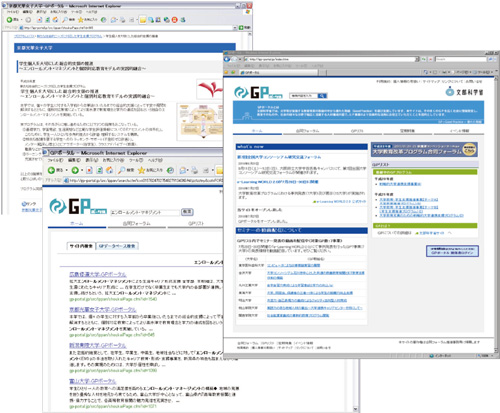
Task: Click yellow folder icon in top-left IE toolbar
Action: pyautogui.click(x=143, y=20)
